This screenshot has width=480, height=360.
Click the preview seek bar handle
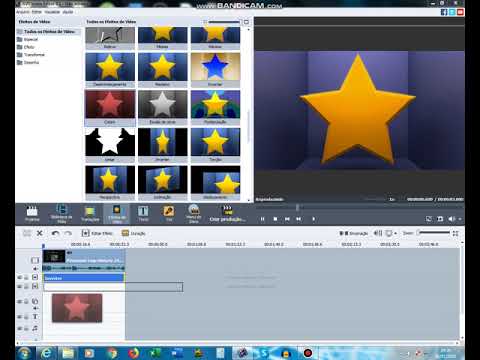coord(297,207)
